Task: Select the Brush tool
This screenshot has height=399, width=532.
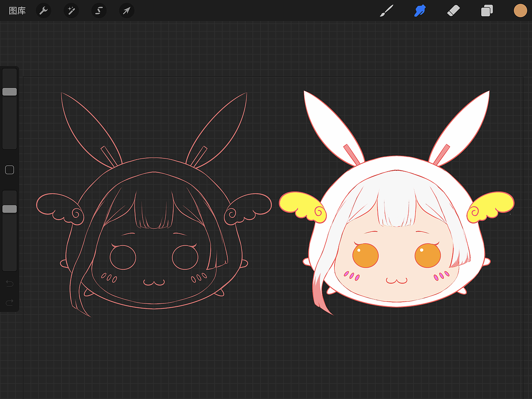Action: (x=387, y=11)
